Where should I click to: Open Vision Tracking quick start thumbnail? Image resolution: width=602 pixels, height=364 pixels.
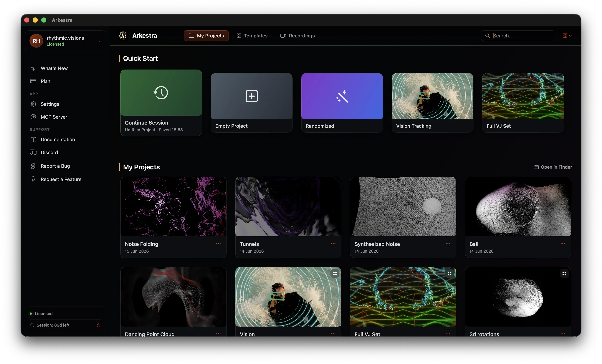[x=432, y=96]
